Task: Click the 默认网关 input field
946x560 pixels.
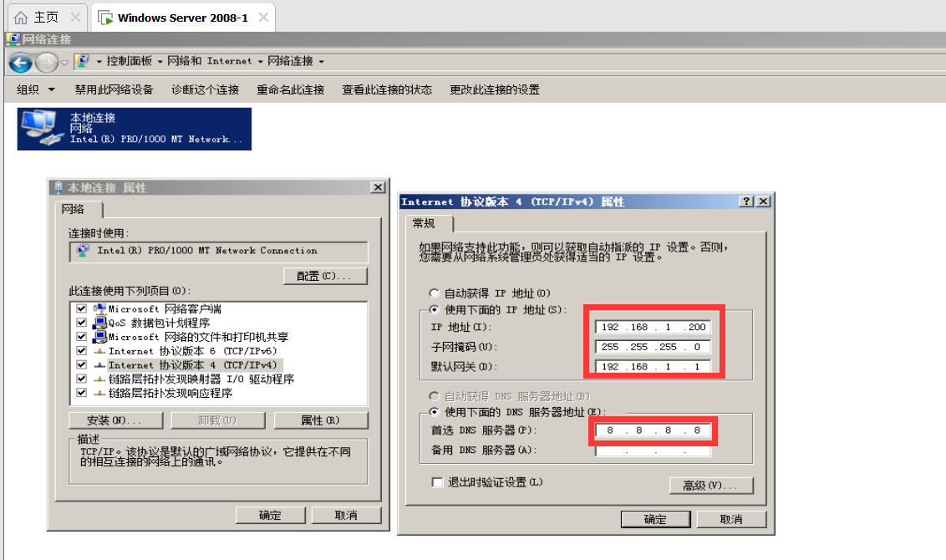Action: click(653, 366)
